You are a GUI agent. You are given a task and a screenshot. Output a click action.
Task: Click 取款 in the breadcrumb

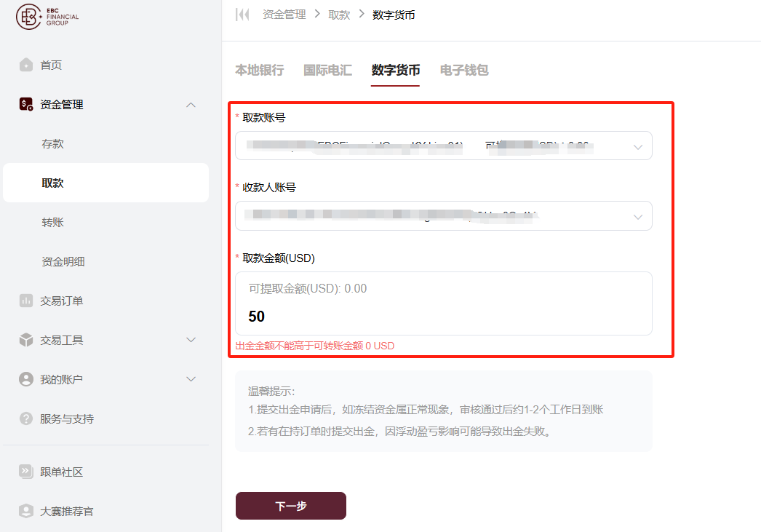tap(339, 15)
